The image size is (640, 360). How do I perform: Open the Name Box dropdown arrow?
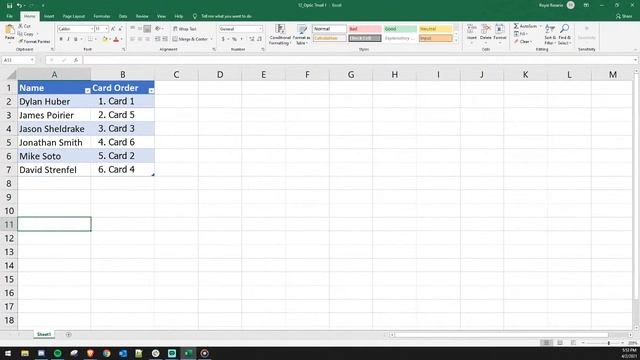pyautogui.click(x=32, y=60)
